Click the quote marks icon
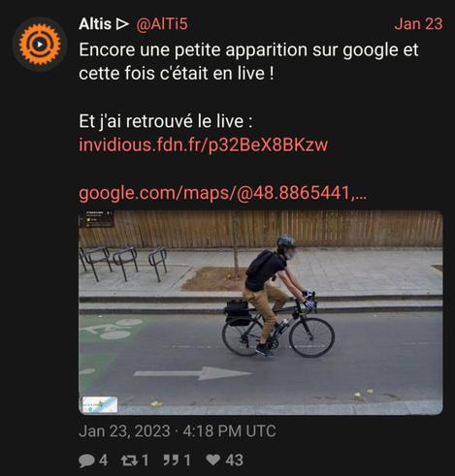Image resolution: width=455 pixels, height=476 pixels. tap(171, 460)
